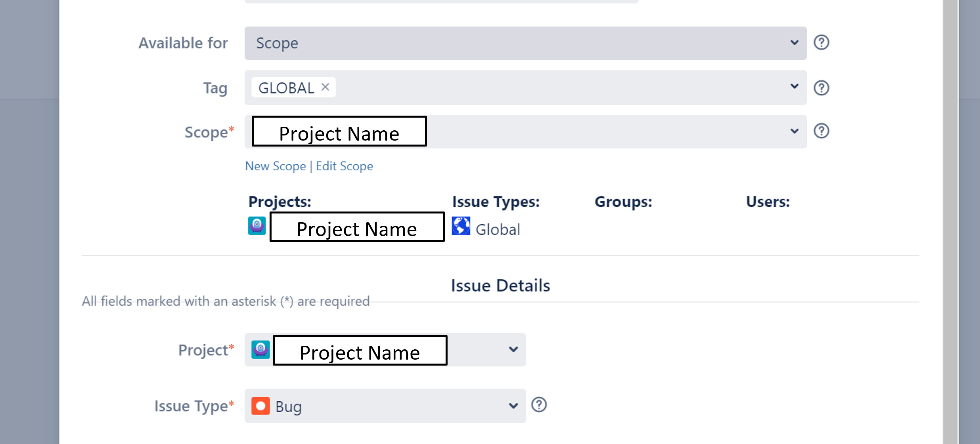Click the Scope* field label

[210, 132]
